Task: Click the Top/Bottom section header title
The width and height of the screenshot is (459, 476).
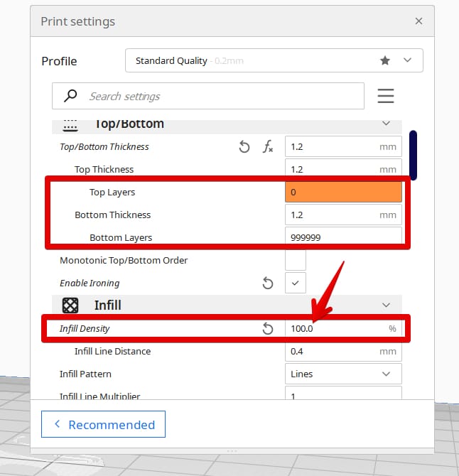Action: (129, 124)
